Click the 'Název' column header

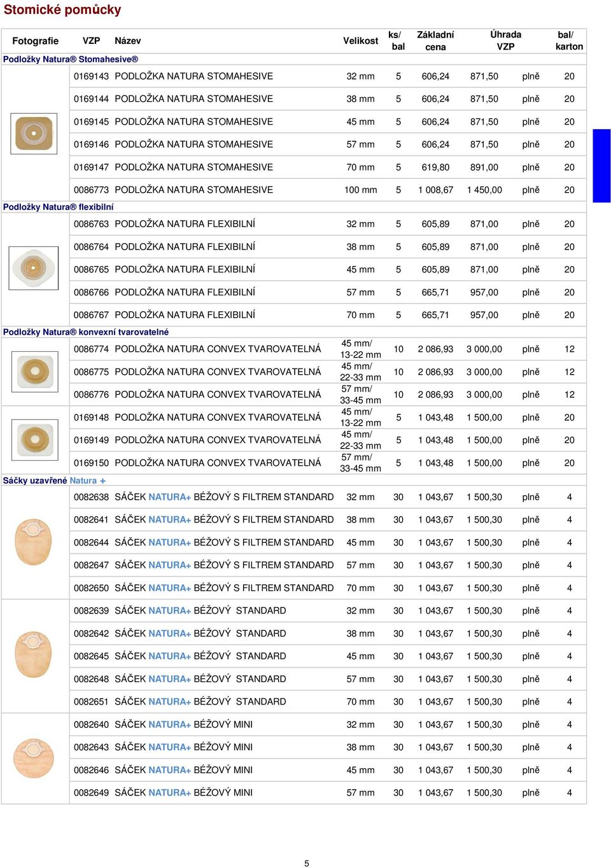pyautogui.click(x=128, y=41)
